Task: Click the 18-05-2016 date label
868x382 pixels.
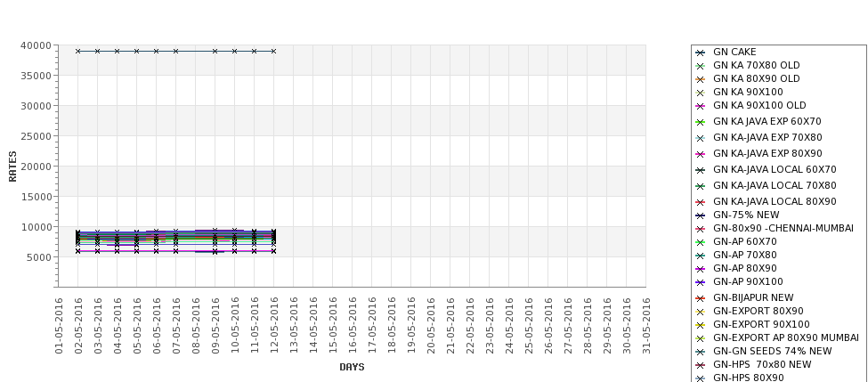Action: 392,326
